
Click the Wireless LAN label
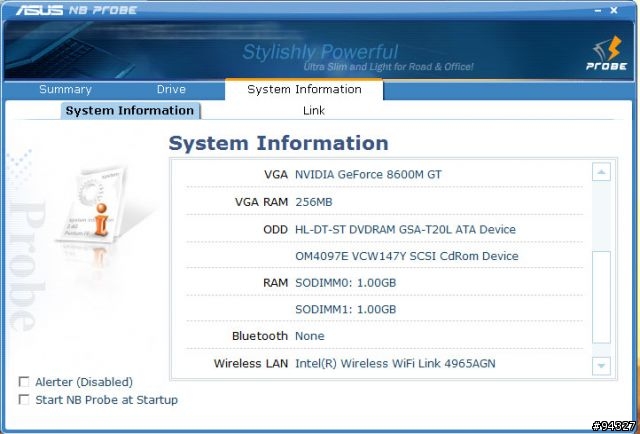(x=251, y=363)
